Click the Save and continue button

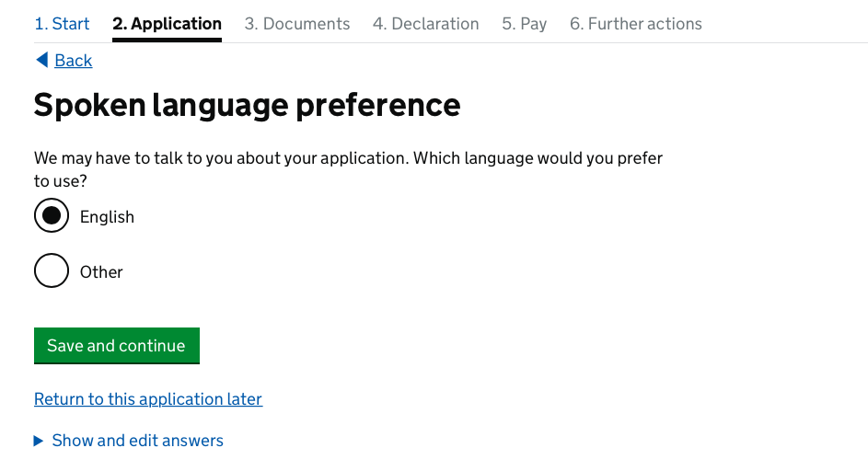point(117,346)
